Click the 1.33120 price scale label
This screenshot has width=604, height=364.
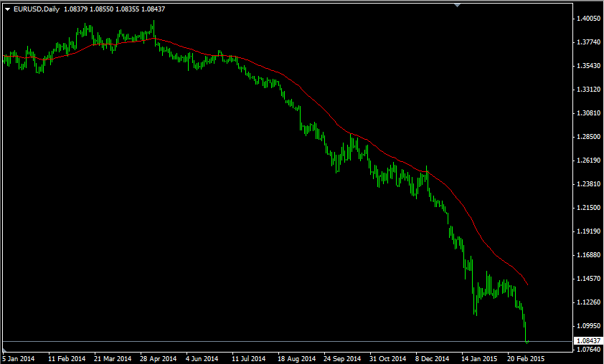(x=588, y=90)
